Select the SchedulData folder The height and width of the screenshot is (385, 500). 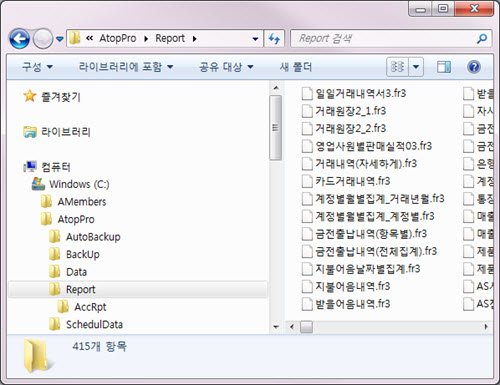pos(94,324)
